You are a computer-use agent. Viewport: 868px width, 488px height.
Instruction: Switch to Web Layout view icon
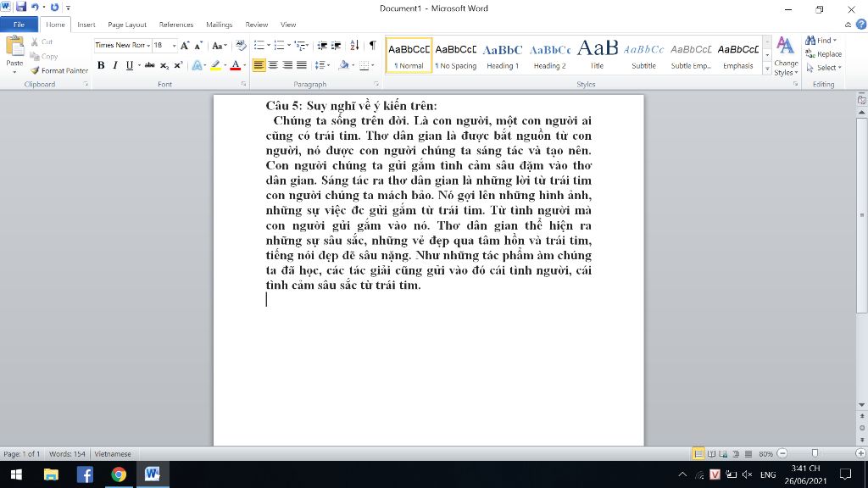coord(724,454)
